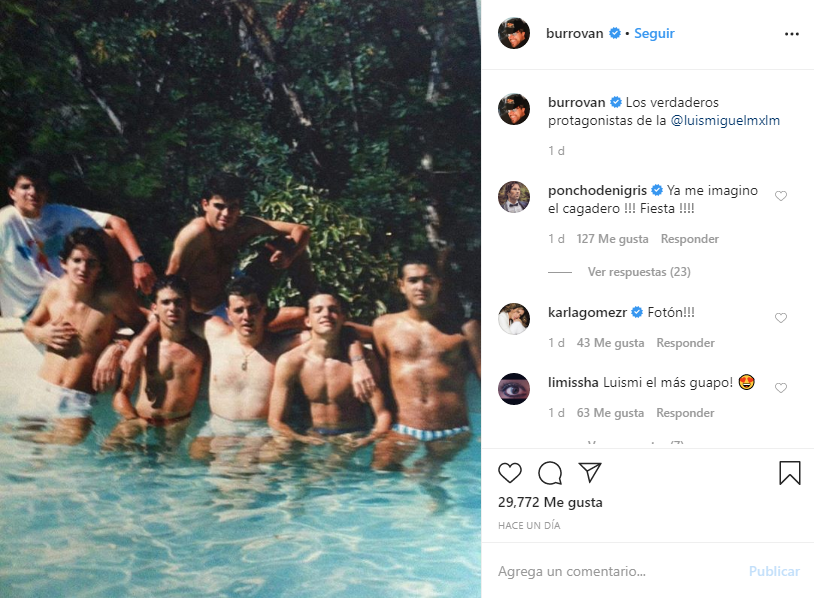This screenshot has height=598, width=814.
Task: Save the post with the bookmark icon
Action: point(790,473)
